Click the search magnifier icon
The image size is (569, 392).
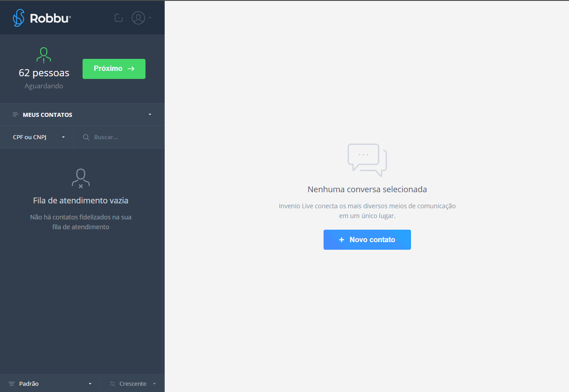click(x=86, y=137)
